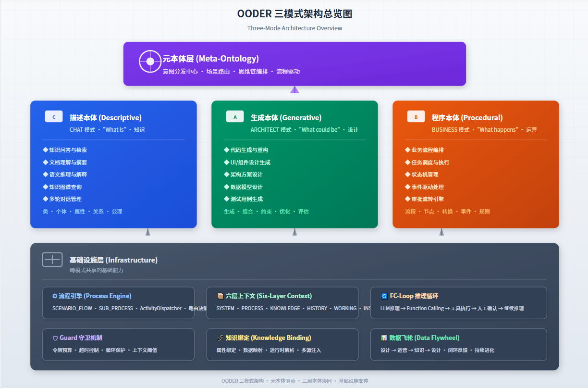Screen dimensions: 588x389
Task: Click list item '知识图谱查询'
Action: click(x=62, y=187)
